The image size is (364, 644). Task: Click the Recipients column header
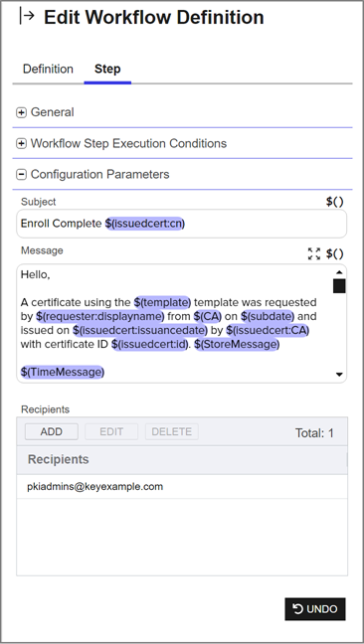182,459
